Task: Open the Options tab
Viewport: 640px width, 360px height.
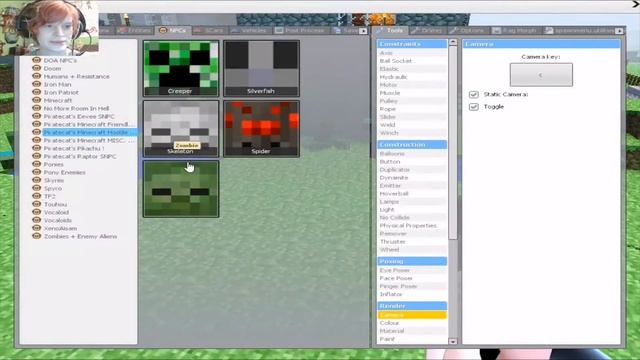Action: pyautogui.click(x=467, y=31)
